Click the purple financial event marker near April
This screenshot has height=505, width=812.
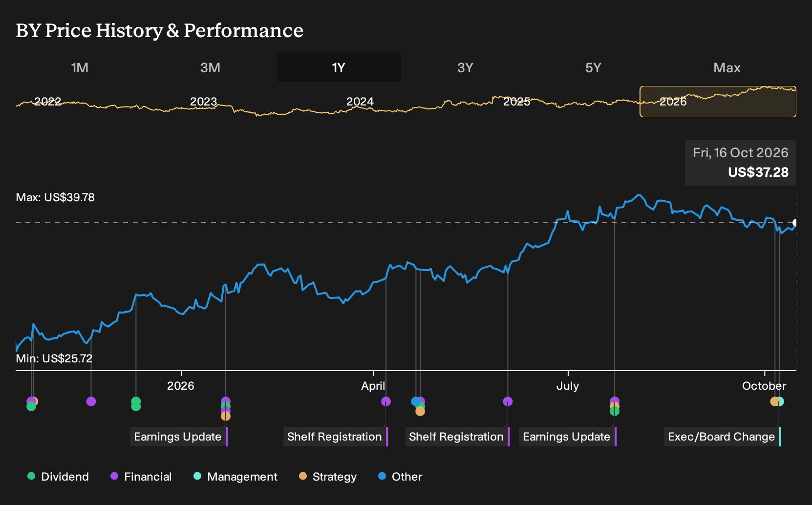pos(386,401)
